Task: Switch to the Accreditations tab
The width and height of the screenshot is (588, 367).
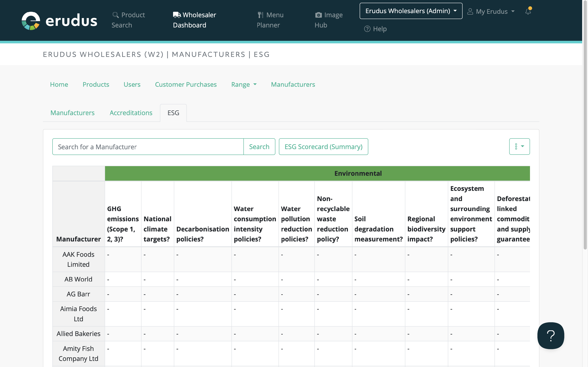Action: pos(131,113)
